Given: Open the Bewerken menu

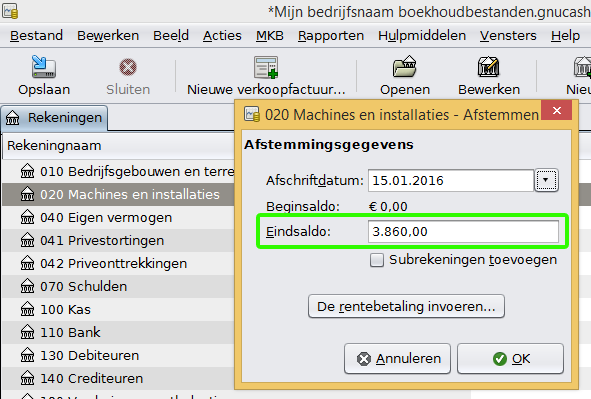Looking at the screenshot, I should pyautogui.click(x=108, y=35).
